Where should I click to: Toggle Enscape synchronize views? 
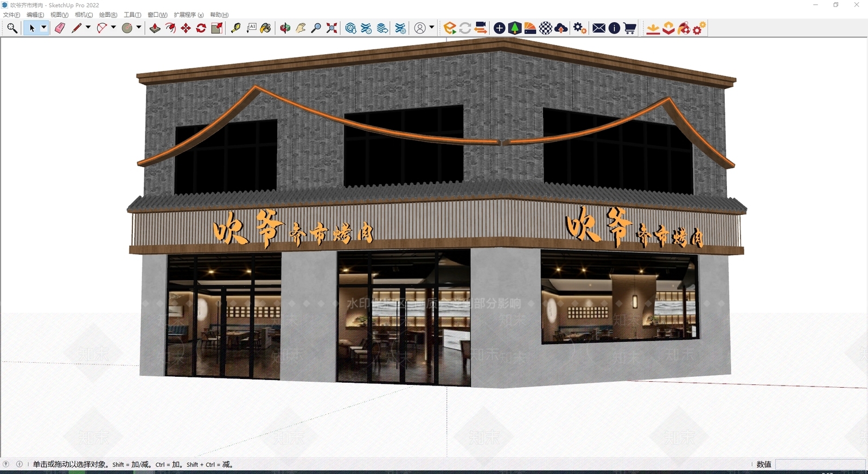click(481, 28)
